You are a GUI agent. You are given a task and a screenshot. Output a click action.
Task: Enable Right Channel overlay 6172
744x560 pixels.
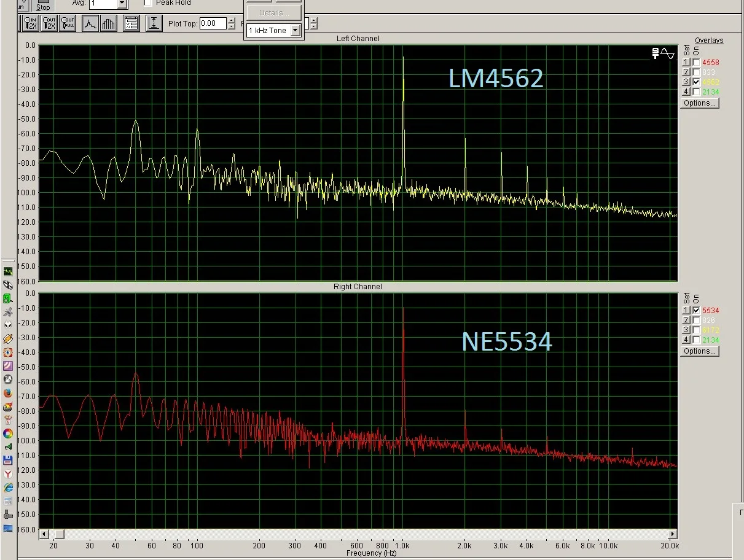pyautogui.click(x=696, y=330)
